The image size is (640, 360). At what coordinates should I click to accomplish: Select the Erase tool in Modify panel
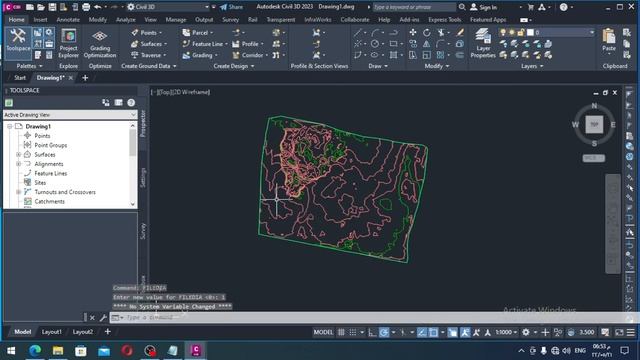point(460,32)
